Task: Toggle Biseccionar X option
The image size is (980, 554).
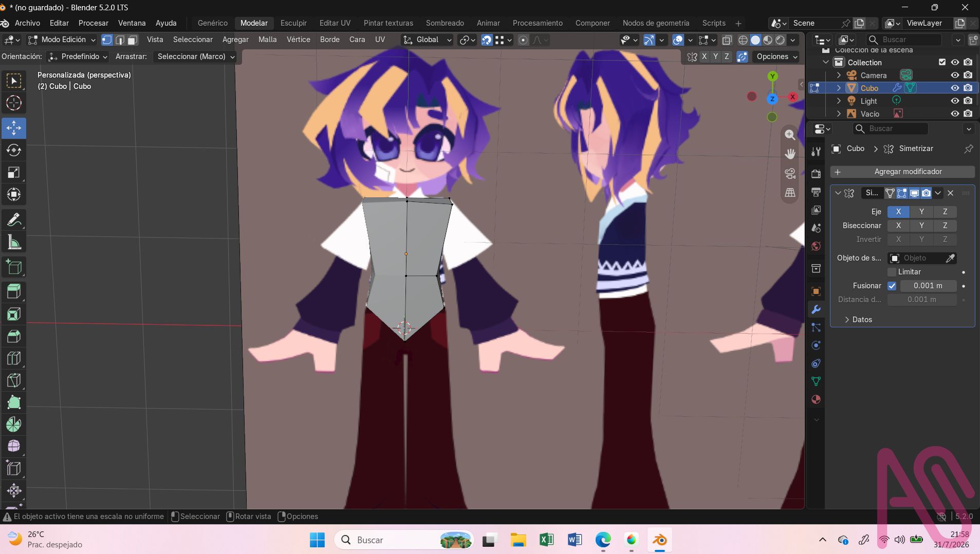Action: pos(898,226)
